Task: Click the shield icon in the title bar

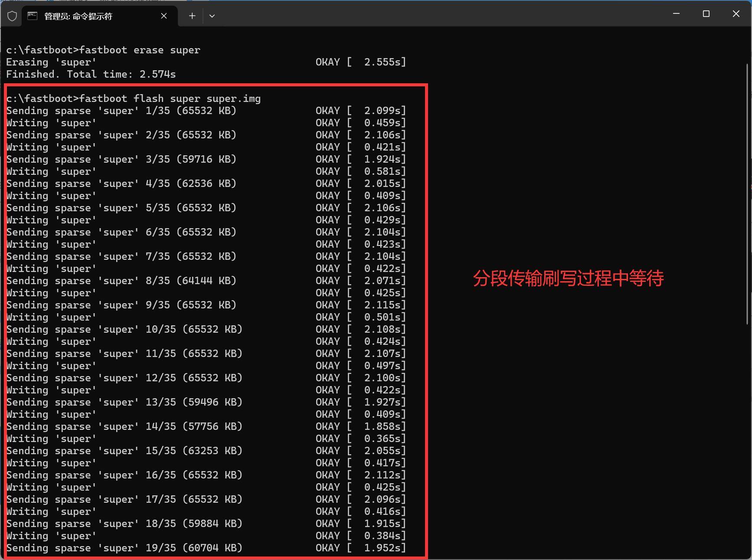Action: click(x=12, y=16)
